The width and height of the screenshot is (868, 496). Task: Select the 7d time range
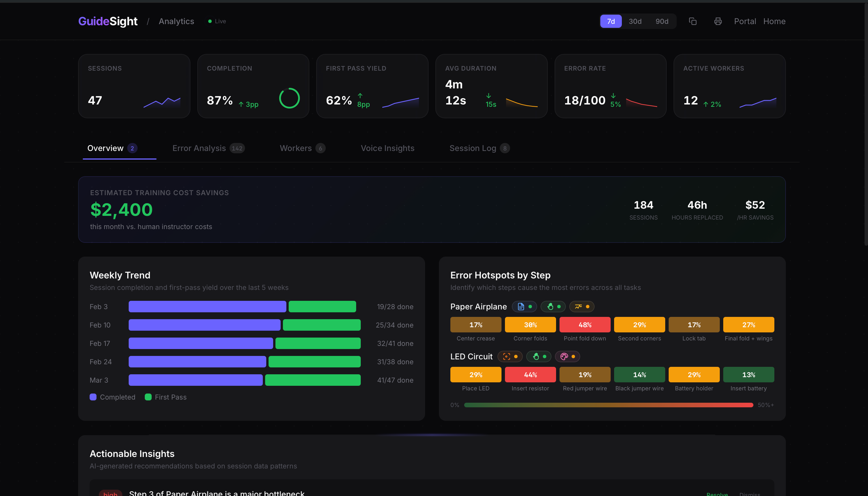(611, 22)
